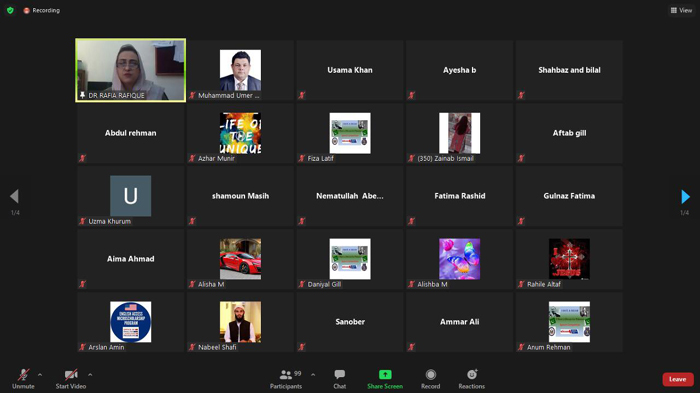Click muted mic icon on shamoun Masih
Screen dimensions: 700x393
192,221
